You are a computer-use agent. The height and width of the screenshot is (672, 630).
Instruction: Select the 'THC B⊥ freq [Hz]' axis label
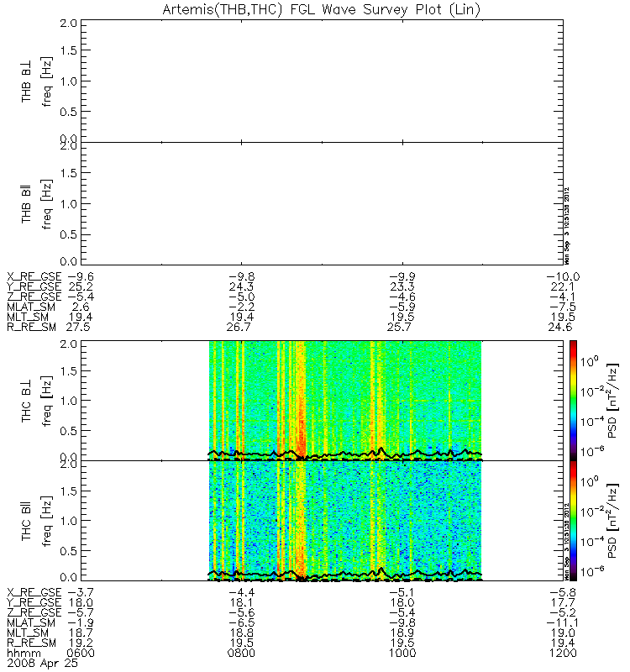tap(36, 402)
